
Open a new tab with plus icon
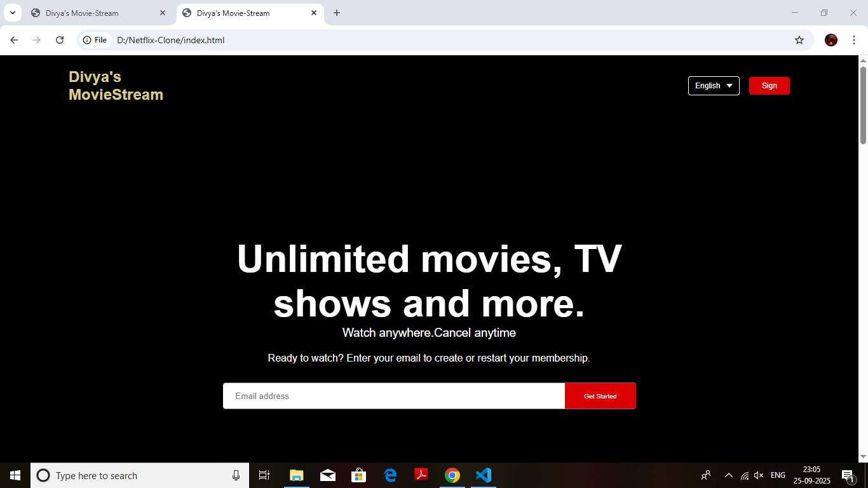pos(337,13)
